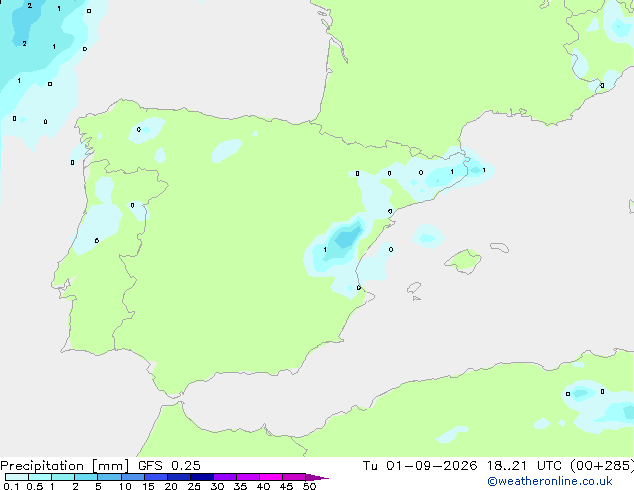This screenshot has width=634, height=490.
Task: Select the '35' legend scale label
Action: click(240, 486)
